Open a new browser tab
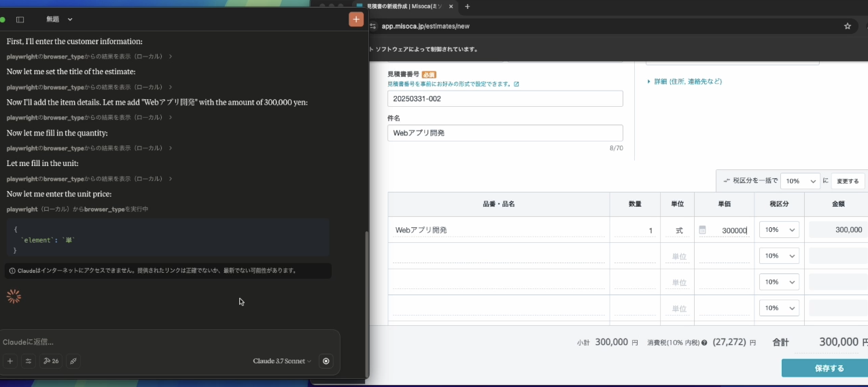 [467, 6]
